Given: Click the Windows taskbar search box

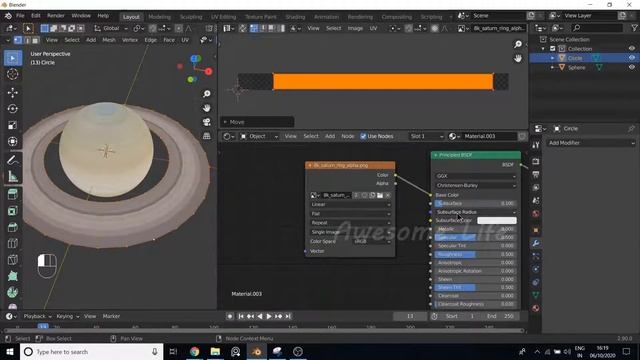Looking at the screenshot, I should pos(92,352).
